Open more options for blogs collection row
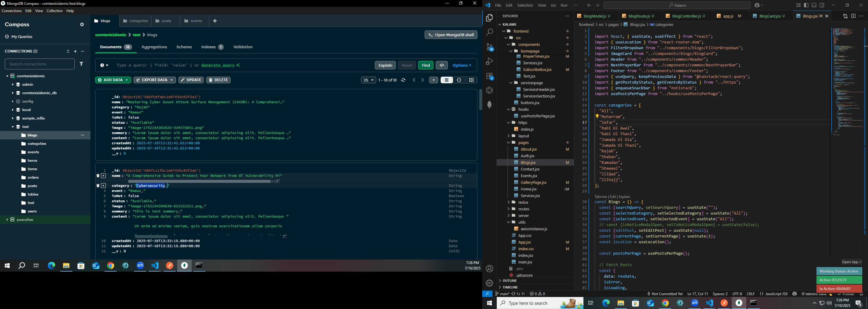 83,135
